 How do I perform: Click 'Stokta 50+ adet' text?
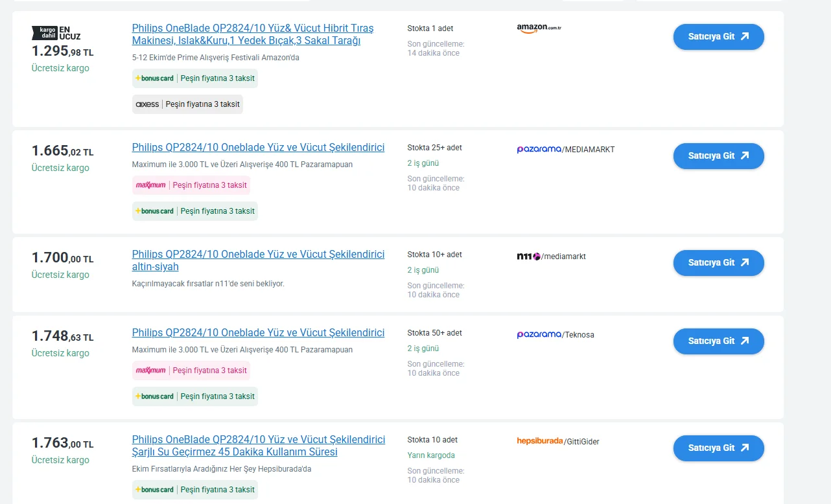[435, 333]
